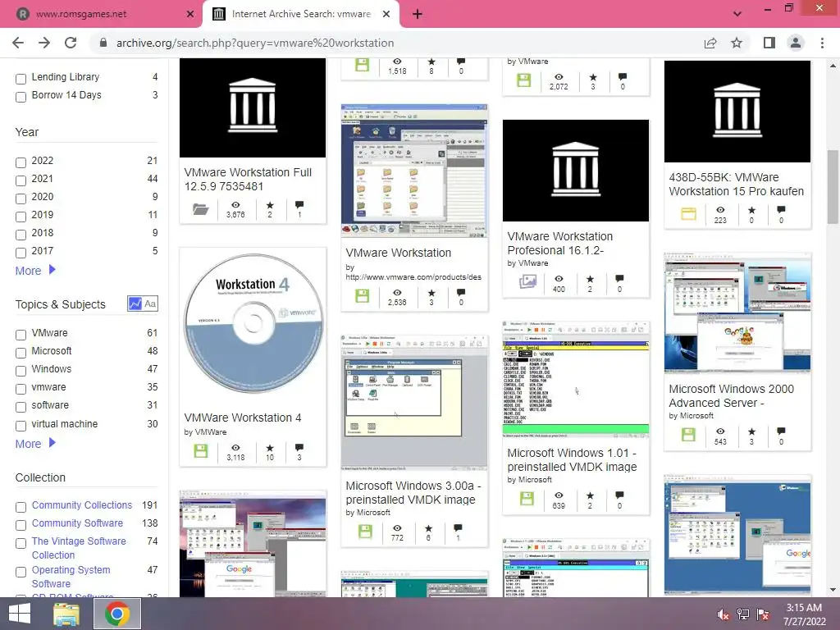Open Microsoft Windows 1.01 preinstalled VMDK title
The width and height of the screenshot is (840, 630).
point(572,459)
